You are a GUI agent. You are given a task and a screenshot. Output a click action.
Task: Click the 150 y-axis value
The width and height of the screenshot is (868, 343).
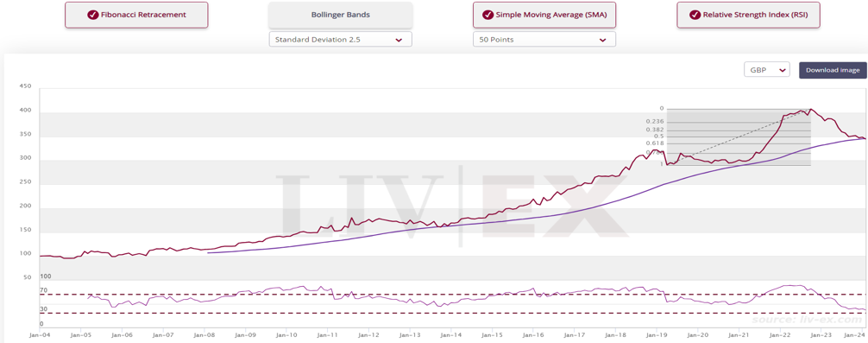(26, 230)
